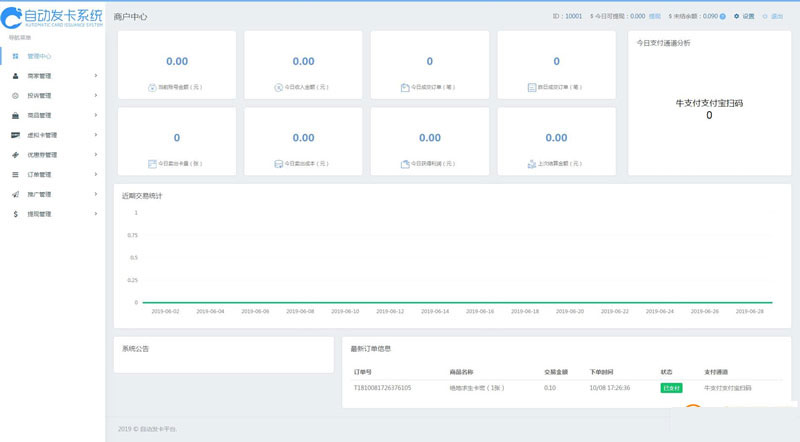Screen dimensions: 800x442
Task: Click the 订单管理 list icon
Action: click(15, 175)
